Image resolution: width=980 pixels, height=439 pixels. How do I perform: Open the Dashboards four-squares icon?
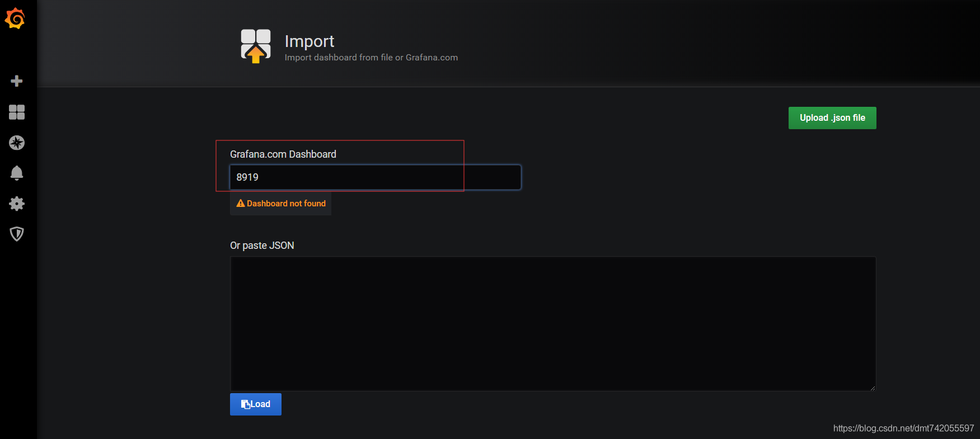[x=17, y=112]
